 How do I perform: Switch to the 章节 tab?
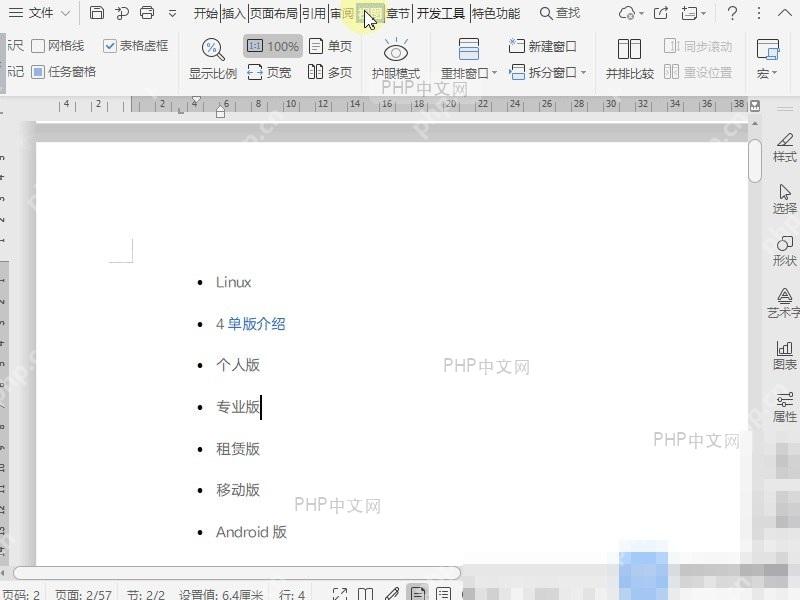398,14
